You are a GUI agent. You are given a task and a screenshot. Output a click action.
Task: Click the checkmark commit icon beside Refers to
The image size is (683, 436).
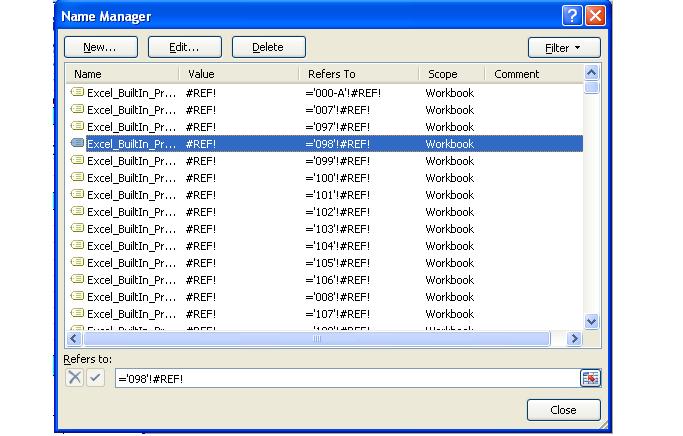pos(95,378)
